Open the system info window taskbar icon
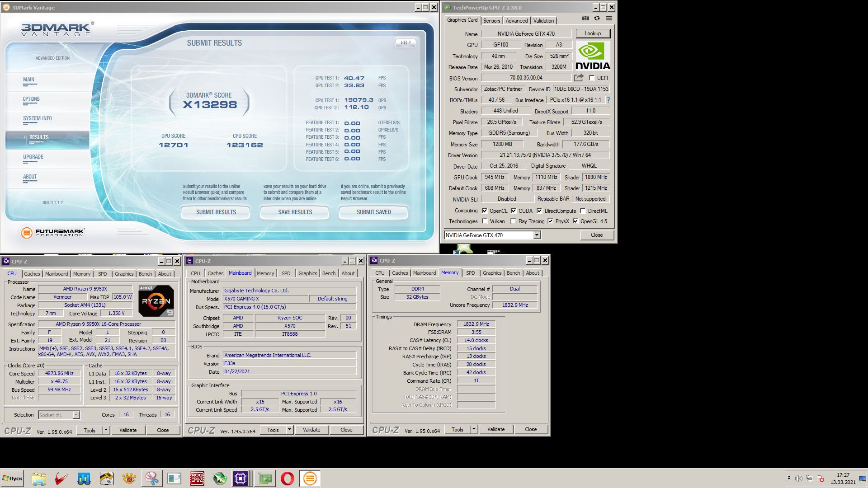The width and height of the screenshot is (868, 488). point(175,479)
